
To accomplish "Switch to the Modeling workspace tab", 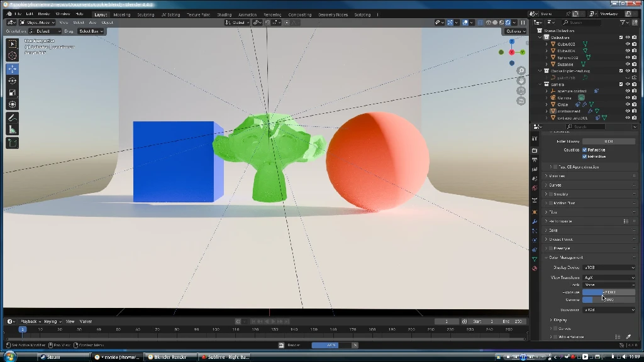I will point(121,14).
